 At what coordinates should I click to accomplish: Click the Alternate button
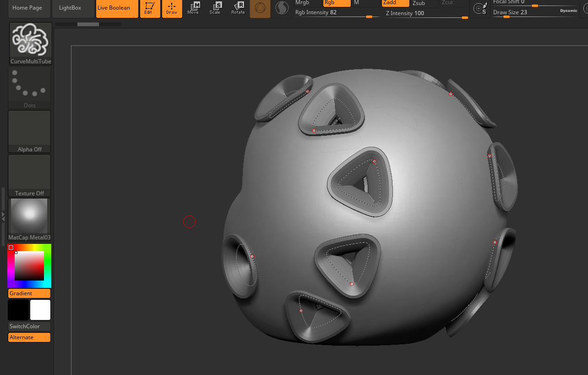29,337
